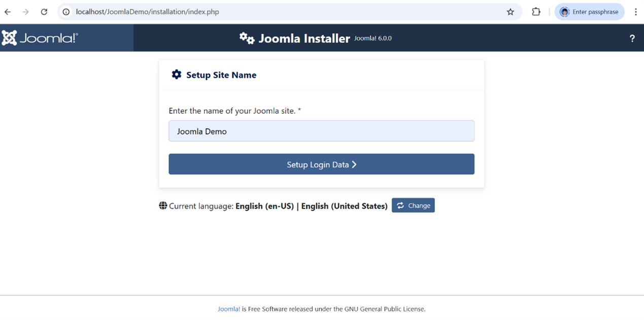Click the gear icon next to Setup Site Name
The width and height of the screenshot is (644, 320).
(x=176, y=75)
